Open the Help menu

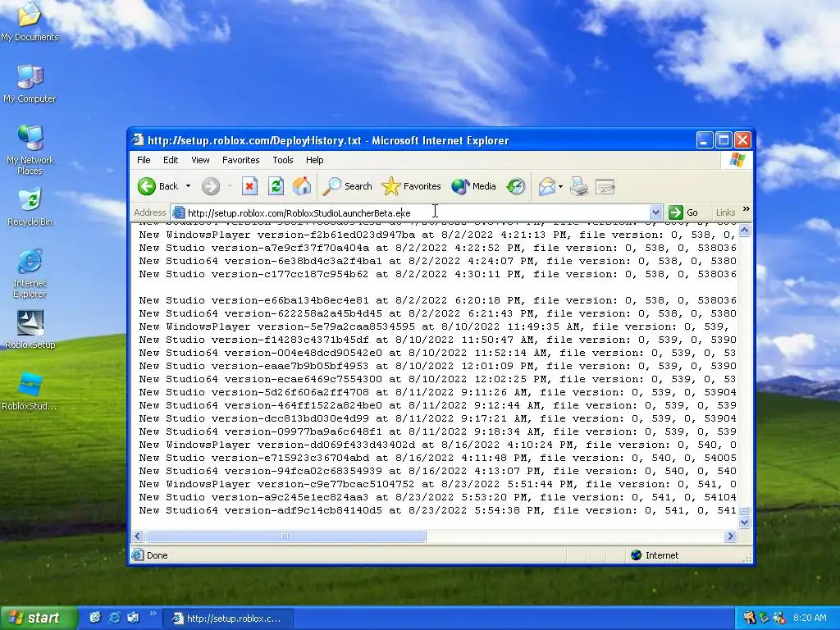[x=314, y=160]
